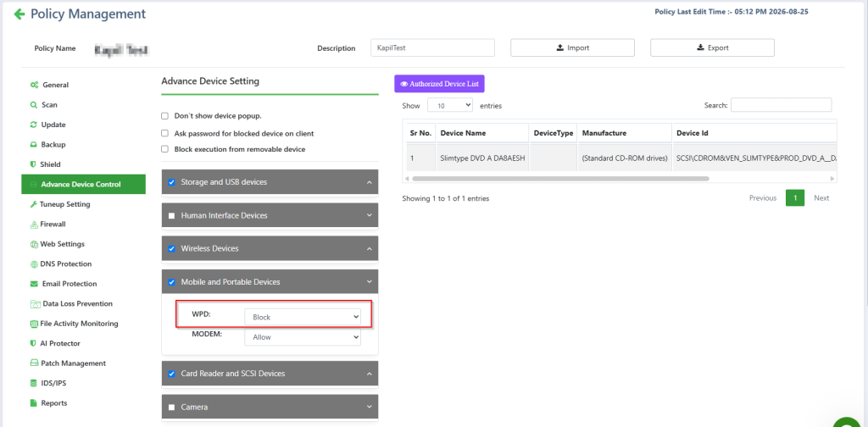Click the table scrollbar right arrow
Screen dimensions: 868x427
tap(832, 179)
